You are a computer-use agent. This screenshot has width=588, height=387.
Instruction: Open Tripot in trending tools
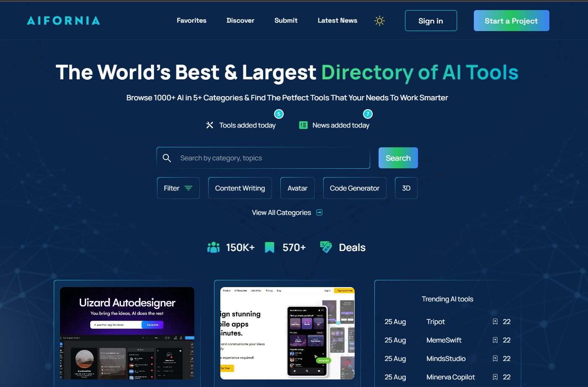pyautogui.click(x=436, y=322)
